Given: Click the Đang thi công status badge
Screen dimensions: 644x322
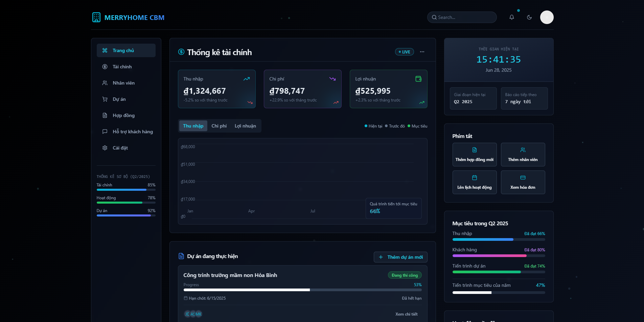Looking at the screenshot, I should [405, 275].
